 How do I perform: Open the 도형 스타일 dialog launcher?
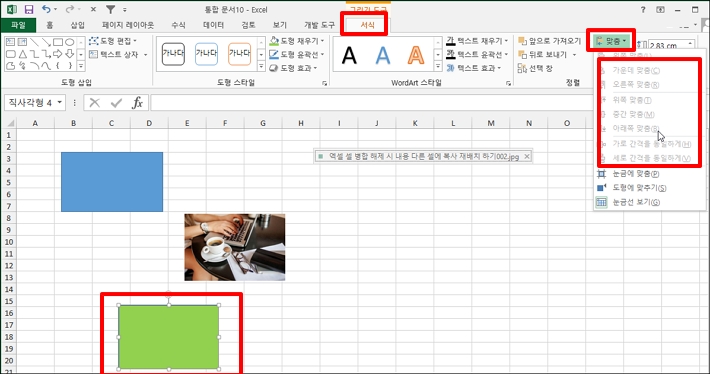(x=325, y=83)
